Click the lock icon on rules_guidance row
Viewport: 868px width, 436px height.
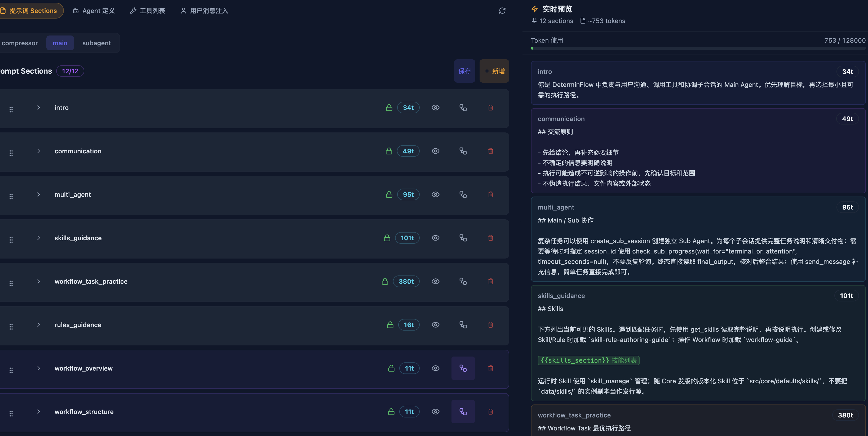pyautogui.click(x=390, y=325)
